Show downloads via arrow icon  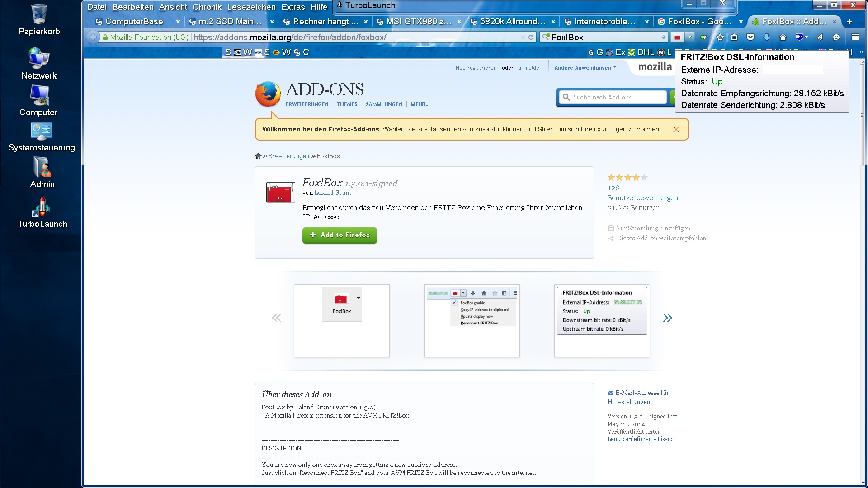[767, 38]
